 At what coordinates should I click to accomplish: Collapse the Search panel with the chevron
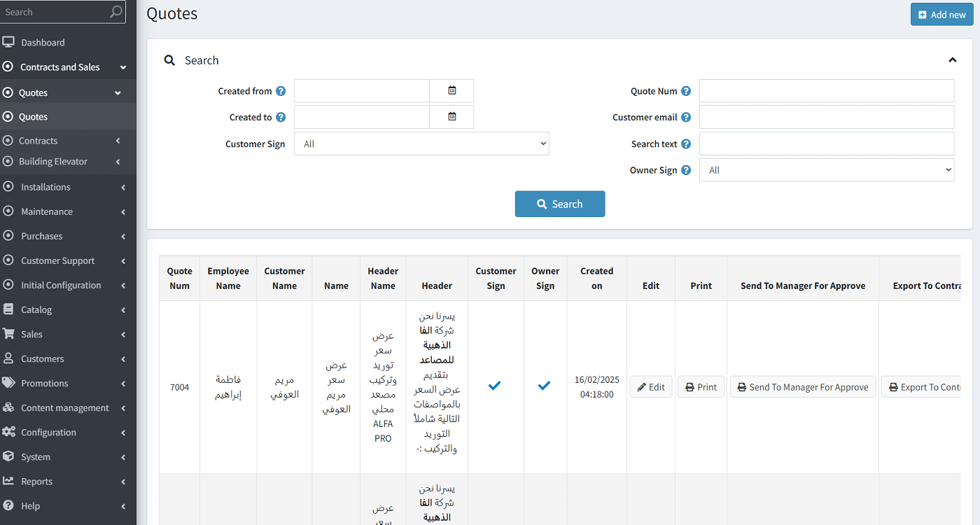point(952,60)
